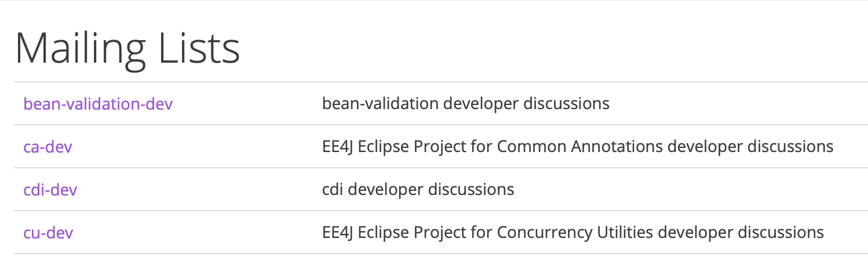The image size is (868, 260).
Task: Visit the cu-dev mailing list link
Action: [x=48, y=233]
